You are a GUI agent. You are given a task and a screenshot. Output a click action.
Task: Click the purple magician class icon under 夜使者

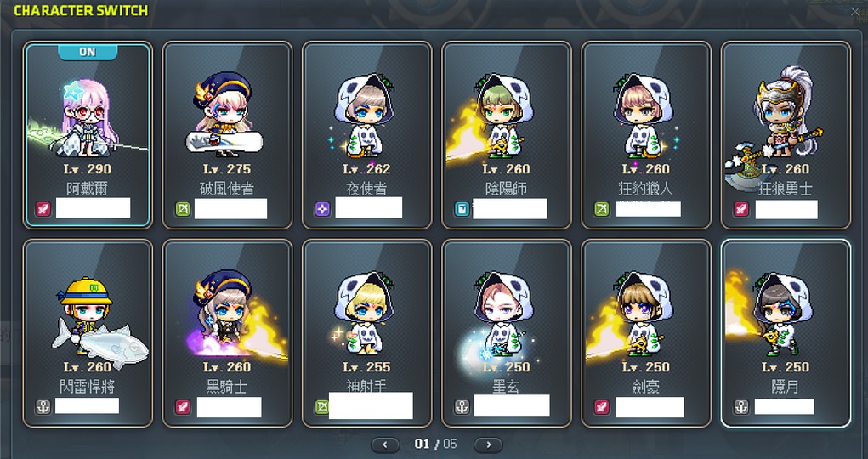pyautogui.click(x=322, y=209)
